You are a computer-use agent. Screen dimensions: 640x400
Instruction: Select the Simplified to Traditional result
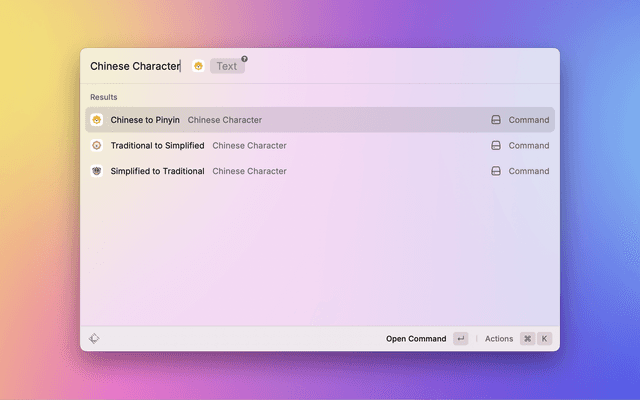pyautogui.click(x=157, y=171)
